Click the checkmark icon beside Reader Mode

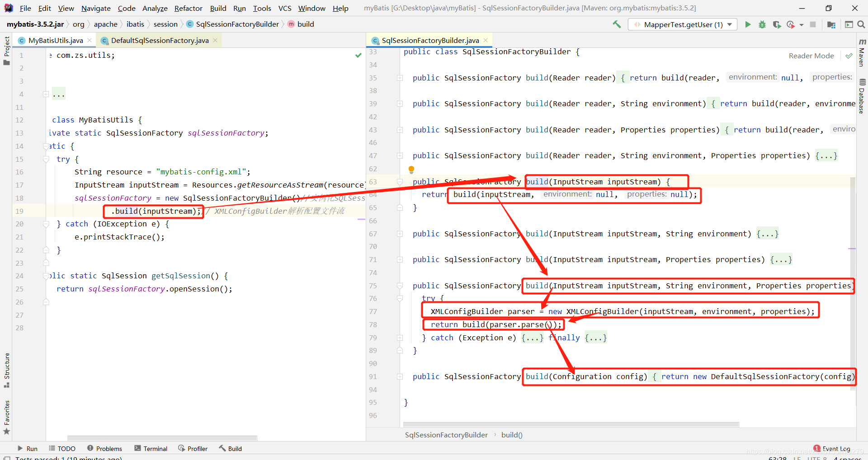[849, 56]
